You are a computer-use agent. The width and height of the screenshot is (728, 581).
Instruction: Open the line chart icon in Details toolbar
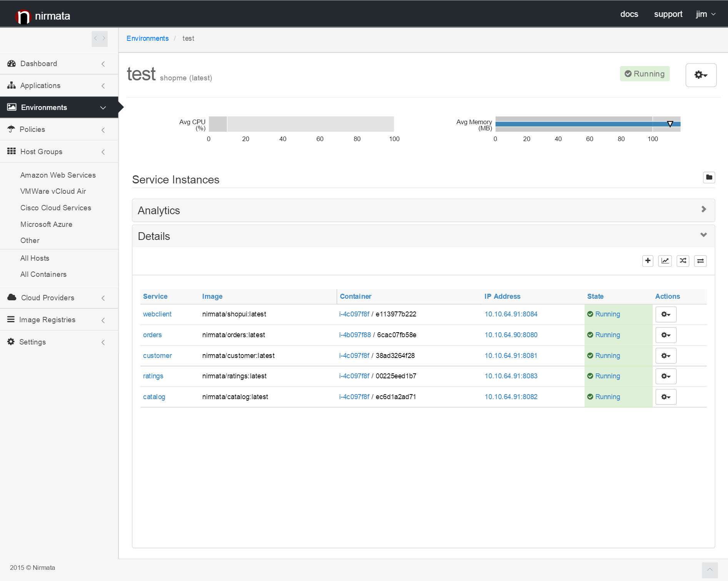pyautogui.click(x=665, y=261)
